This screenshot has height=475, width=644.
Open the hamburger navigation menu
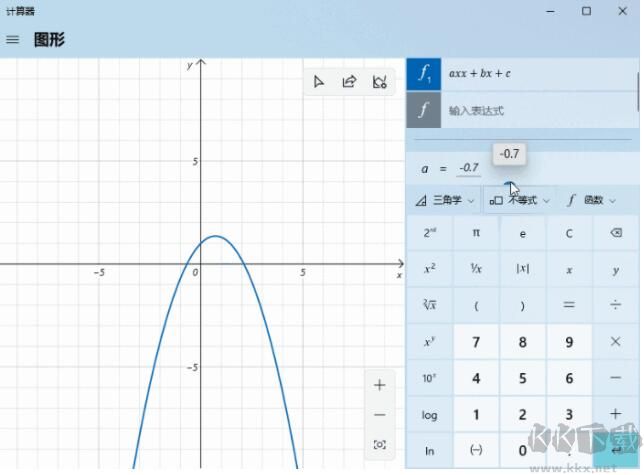(x=12, y=40)
